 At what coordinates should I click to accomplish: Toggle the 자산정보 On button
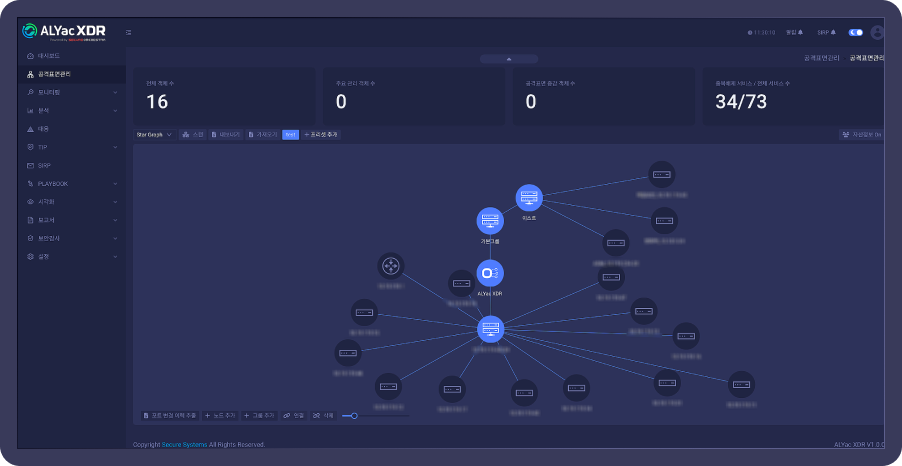861,134
